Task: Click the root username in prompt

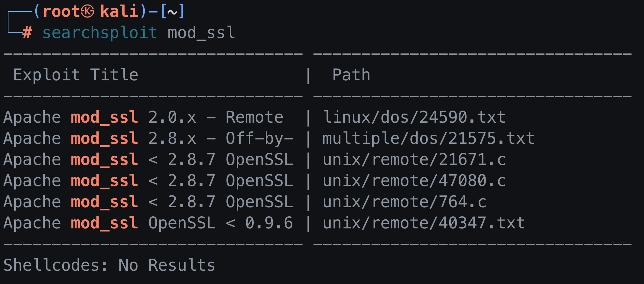Action: click(61, 12)
